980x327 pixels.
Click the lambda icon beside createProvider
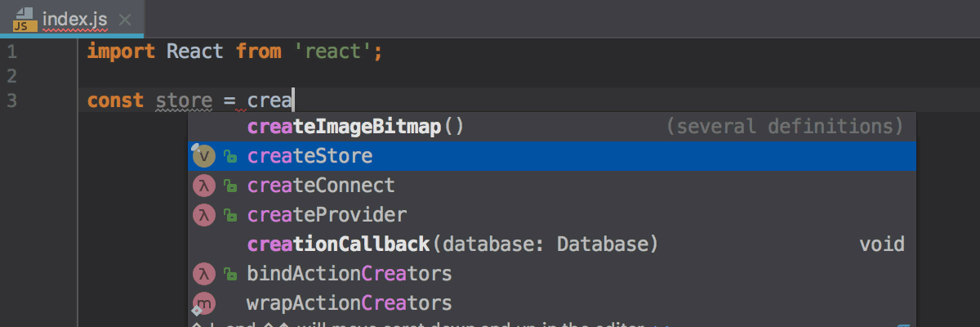tap(203, 215)
